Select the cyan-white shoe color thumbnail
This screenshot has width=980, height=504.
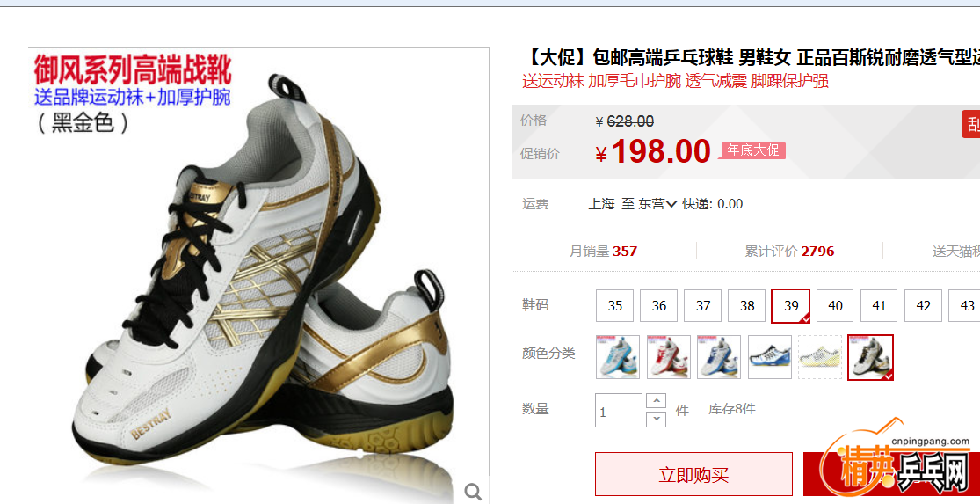[x=618, y=357]
